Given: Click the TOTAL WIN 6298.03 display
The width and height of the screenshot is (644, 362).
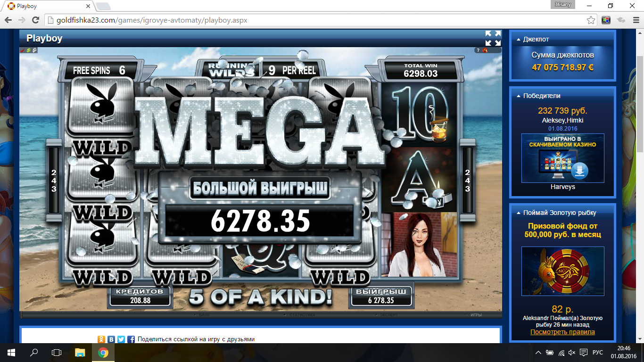Looking at the screenshot, I should point(421,70).
